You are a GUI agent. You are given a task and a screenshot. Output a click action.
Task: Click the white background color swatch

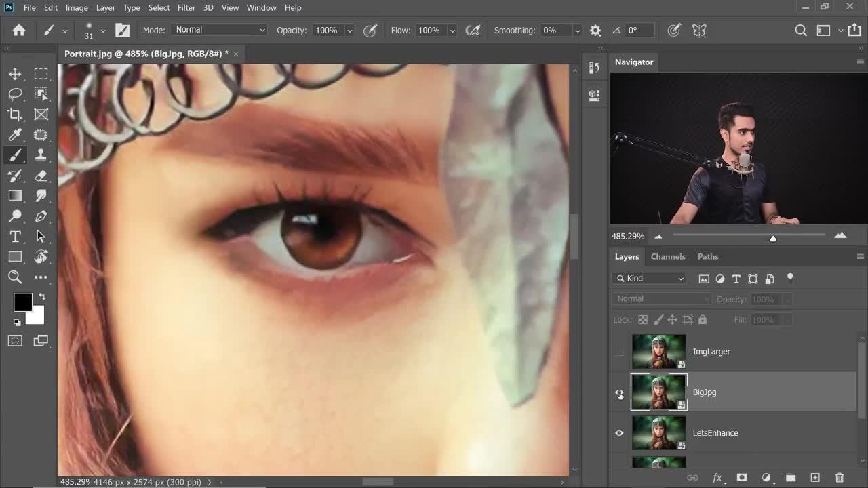[x=37, y=318]
